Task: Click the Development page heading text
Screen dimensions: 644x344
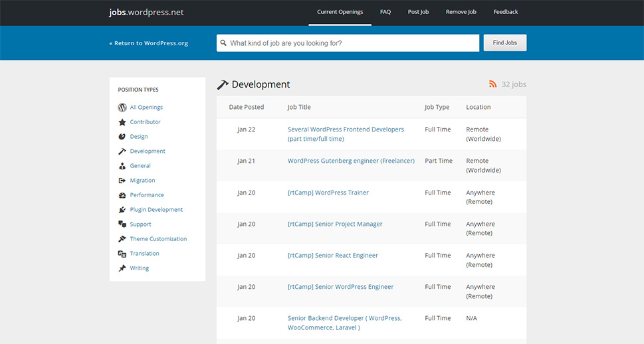Action: 261,84
